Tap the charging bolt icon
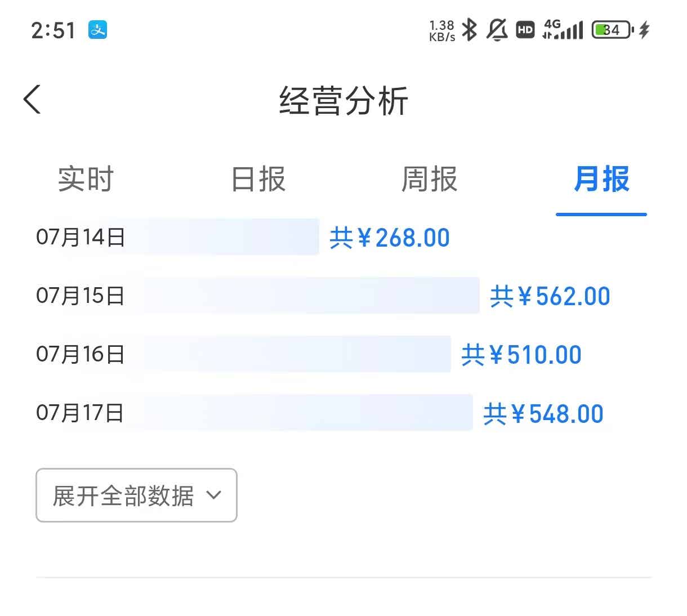This screenshot has width=687, height=616. click(x=645, y=30)
